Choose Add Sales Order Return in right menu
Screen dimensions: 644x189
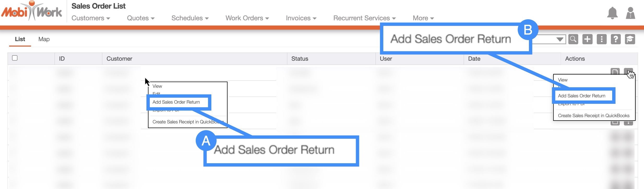point(581,96)
